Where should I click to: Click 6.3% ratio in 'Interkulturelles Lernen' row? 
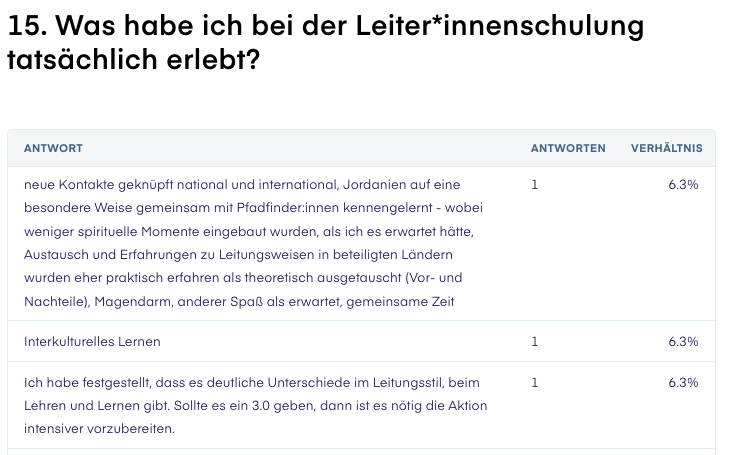[683, 342]
